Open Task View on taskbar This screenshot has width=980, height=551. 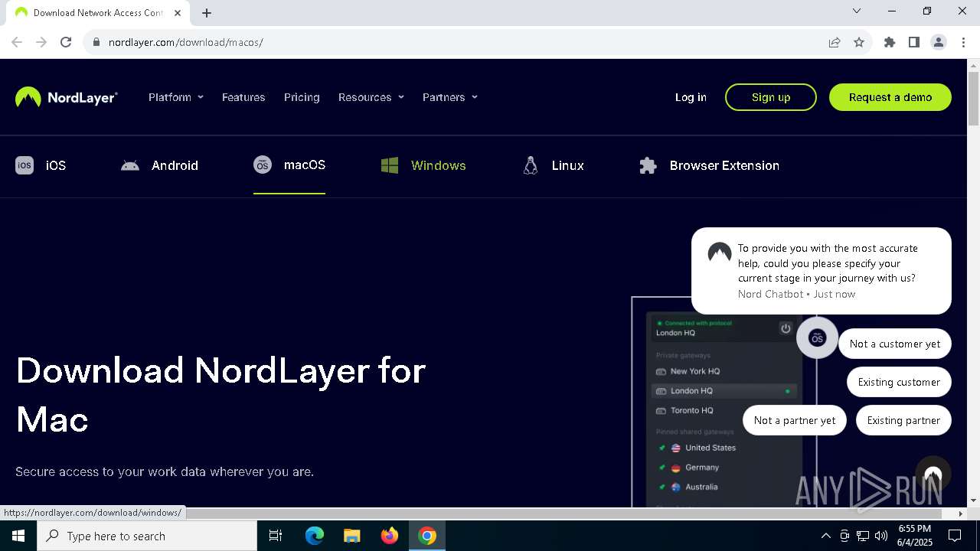click(x=276, y=536)
